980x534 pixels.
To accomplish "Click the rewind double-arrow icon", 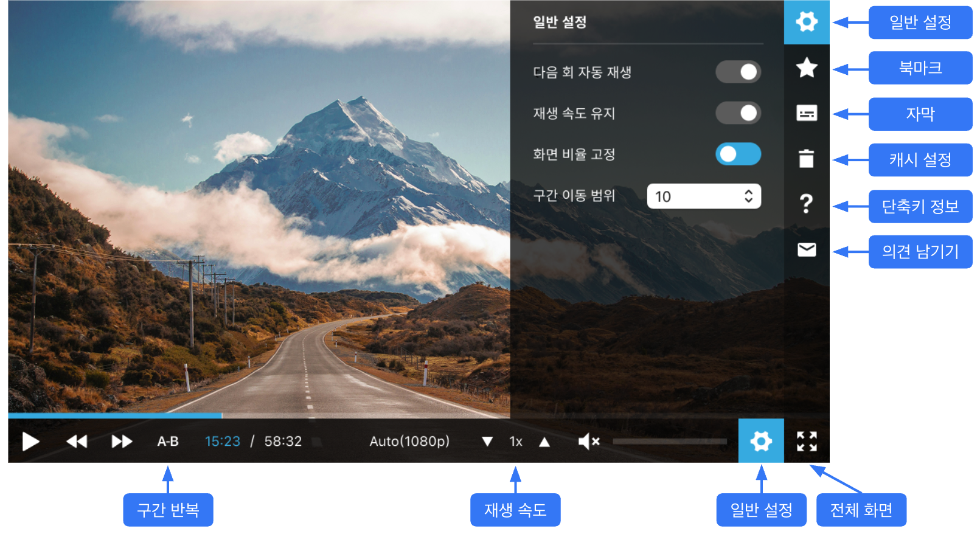I will pyautogui.click(x=77, y=442).
